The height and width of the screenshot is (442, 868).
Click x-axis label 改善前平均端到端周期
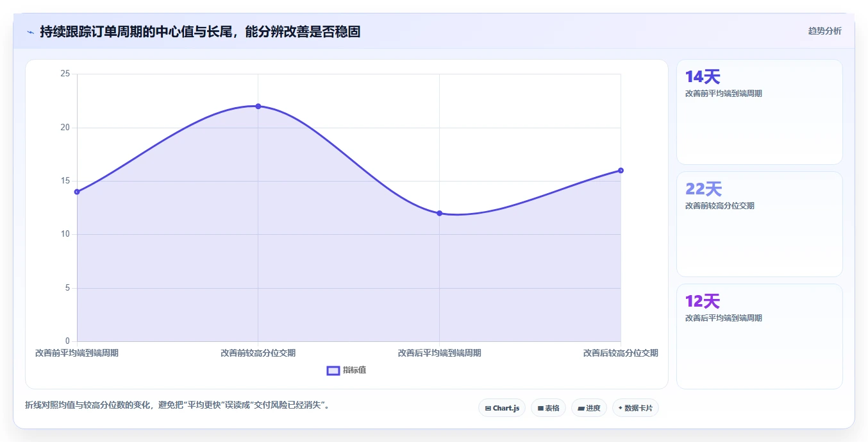click(x=77, y=353)
